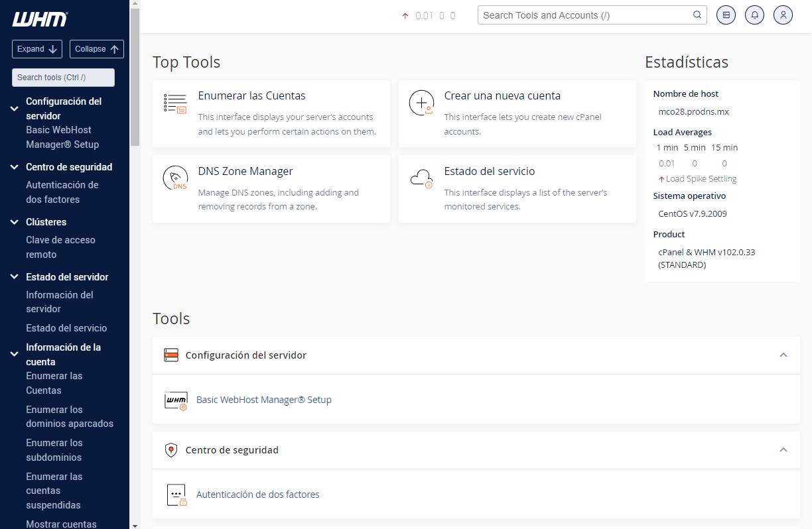Image resolution: width=812 pixels, height=529 pixels.
Task: Click the WHM logo
Action: point(40,20)
